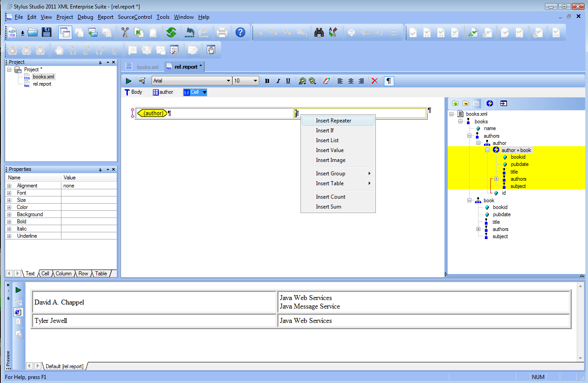Toggle Bold formatting button

pyautogui.click(x=267, y=81)
